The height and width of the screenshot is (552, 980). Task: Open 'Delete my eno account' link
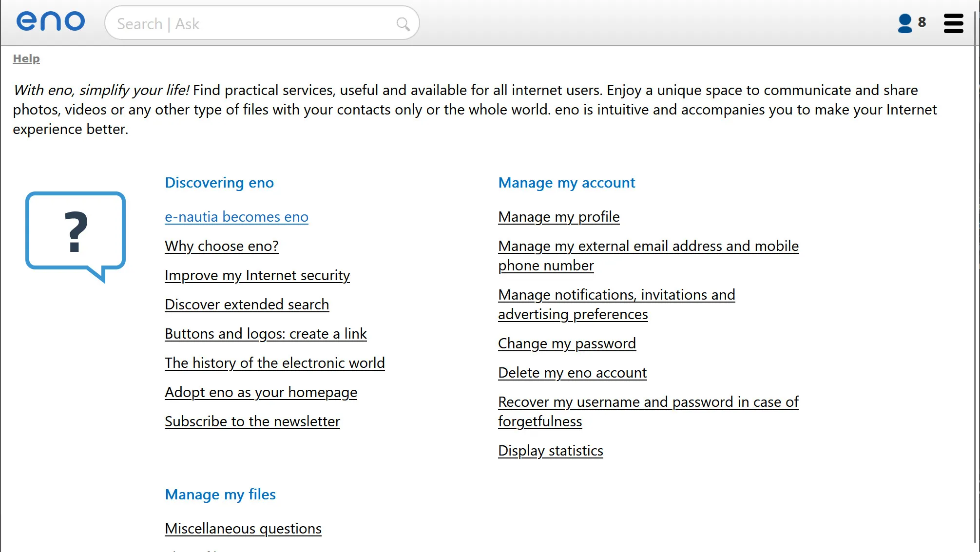tap(572, 373)
